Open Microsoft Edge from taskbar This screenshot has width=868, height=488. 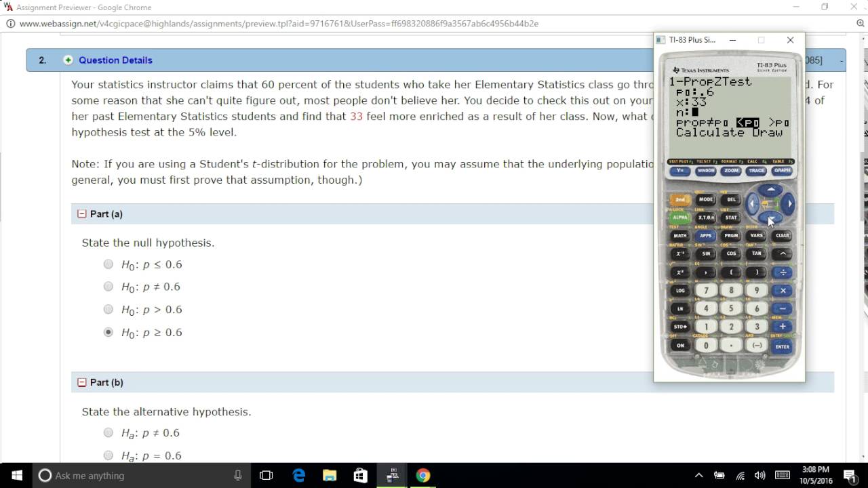click(298, 475)
